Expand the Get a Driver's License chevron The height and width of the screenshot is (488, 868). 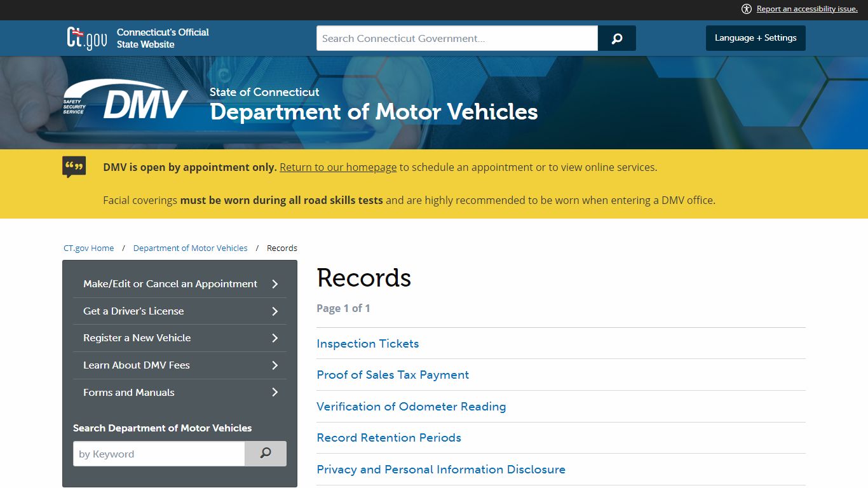click(x=275, y=311)
